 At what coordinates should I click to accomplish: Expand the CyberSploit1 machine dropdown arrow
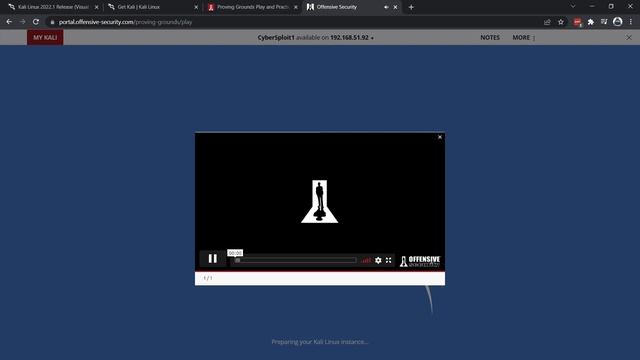[372, 38]
